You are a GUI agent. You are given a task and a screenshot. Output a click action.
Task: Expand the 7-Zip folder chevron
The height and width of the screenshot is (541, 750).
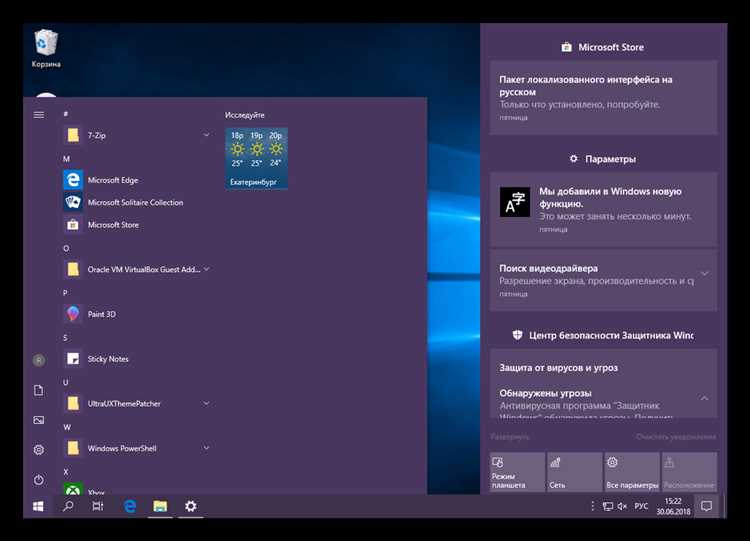tap(206, 135)
